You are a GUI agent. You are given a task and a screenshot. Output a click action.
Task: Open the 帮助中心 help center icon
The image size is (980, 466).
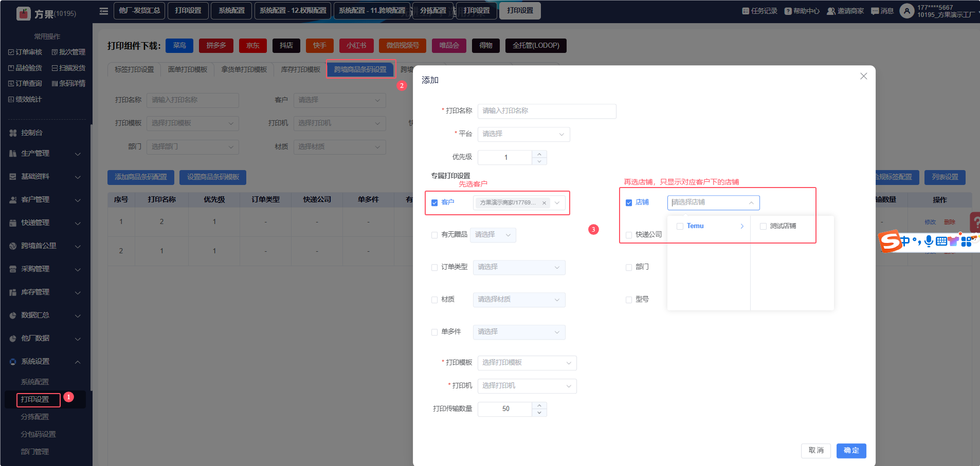[788, 11]
